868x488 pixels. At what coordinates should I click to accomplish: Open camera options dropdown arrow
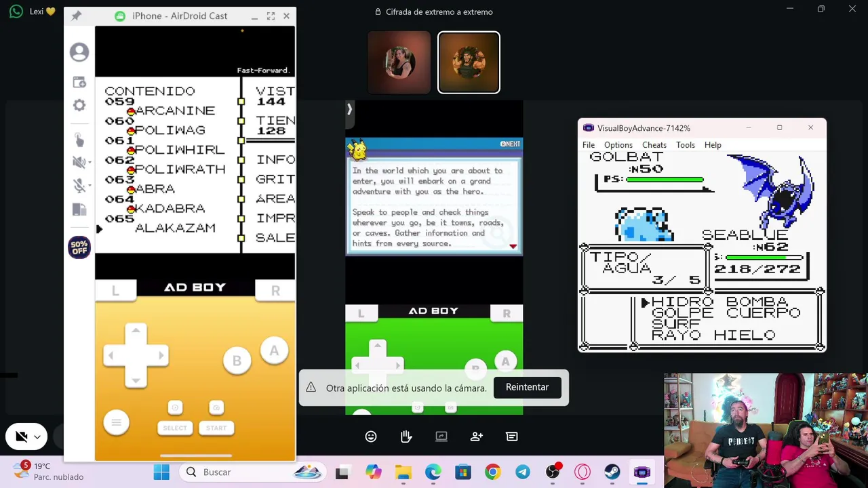click(37, 437)
